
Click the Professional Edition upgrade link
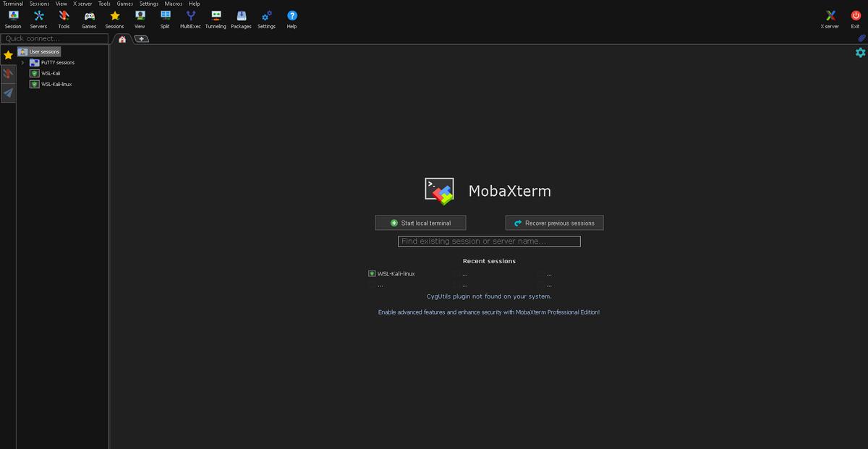489,312
